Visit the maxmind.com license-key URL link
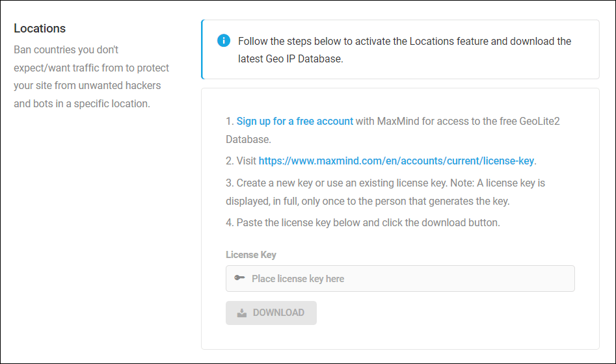Screen dimensions: 616x364 tap(396, 161)
